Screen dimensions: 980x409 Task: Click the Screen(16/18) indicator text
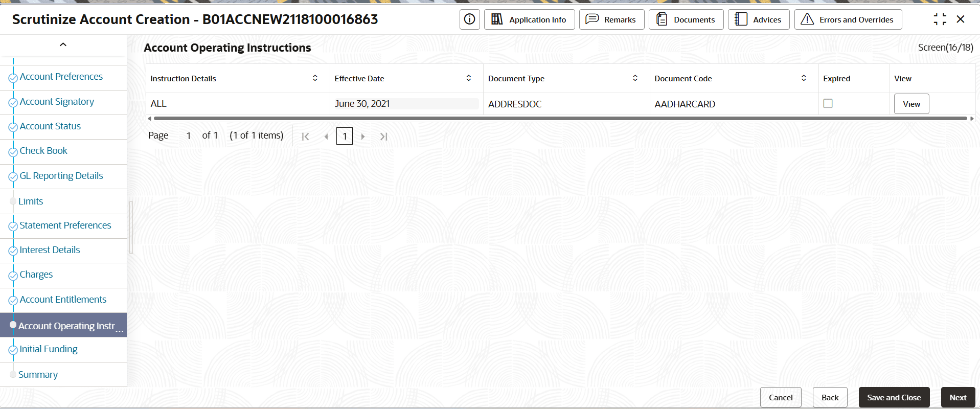pos(946,48)
